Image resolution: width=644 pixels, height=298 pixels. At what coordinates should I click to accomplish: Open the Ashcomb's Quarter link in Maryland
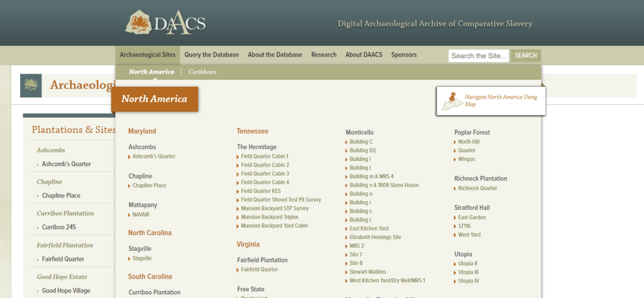pyautogui.click(x=153, y=156)
